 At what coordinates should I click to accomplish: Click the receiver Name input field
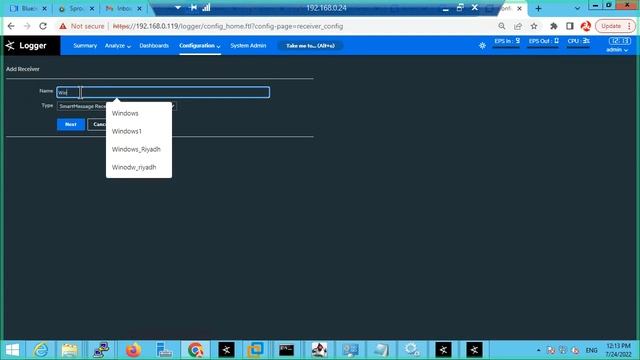[163, 92]
